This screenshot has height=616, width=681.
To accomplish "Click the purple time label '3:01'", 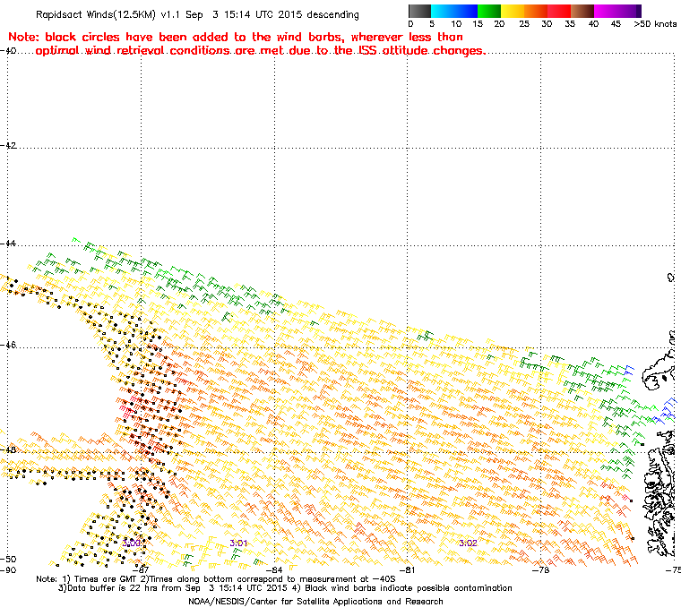I will coord(238,543).
